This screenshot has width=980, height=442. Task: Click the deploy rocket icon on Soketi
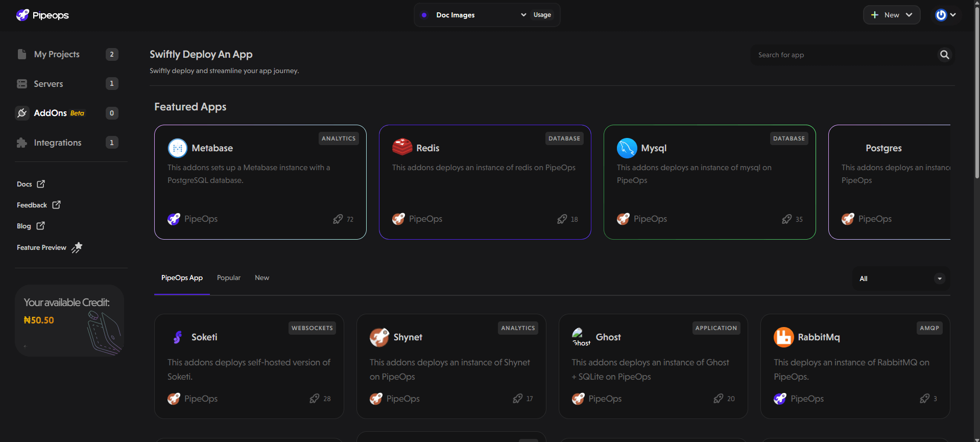point(314,399)
